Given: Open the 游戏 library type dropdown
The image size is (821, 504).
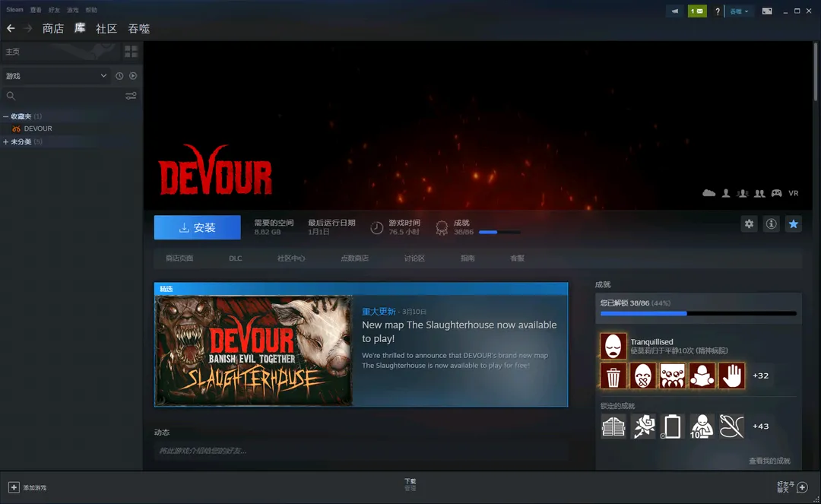Looking at the screenshot, I should (56, 76).
